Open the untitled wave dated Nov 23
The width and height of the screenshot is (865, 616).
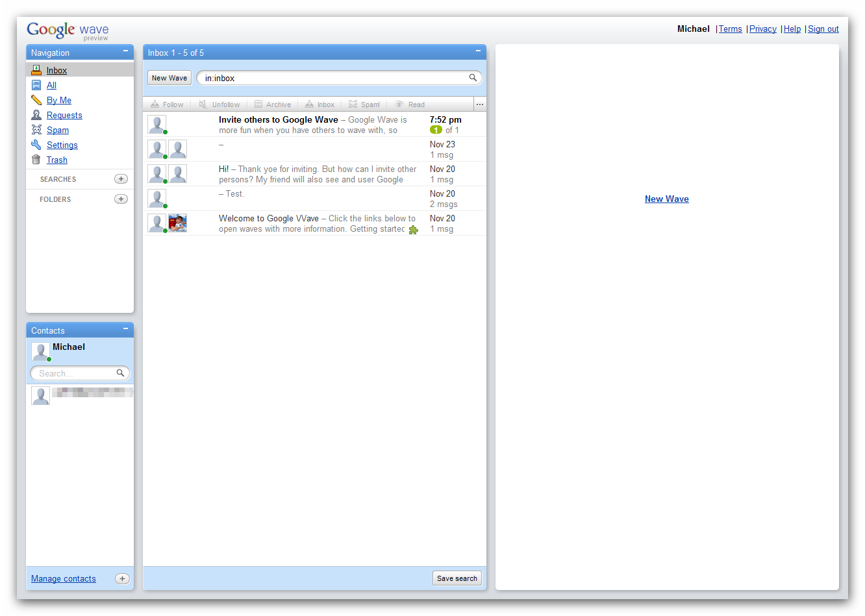314,149
